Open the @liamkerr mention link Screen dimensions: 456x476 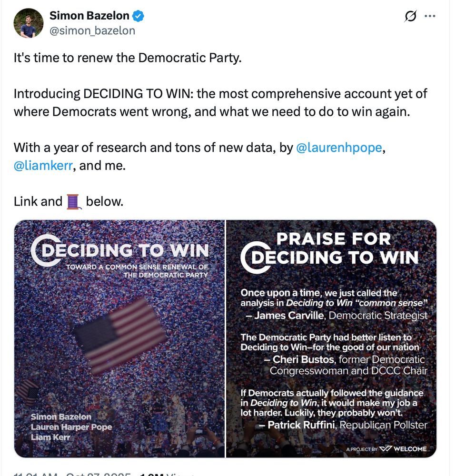[43, 165]
